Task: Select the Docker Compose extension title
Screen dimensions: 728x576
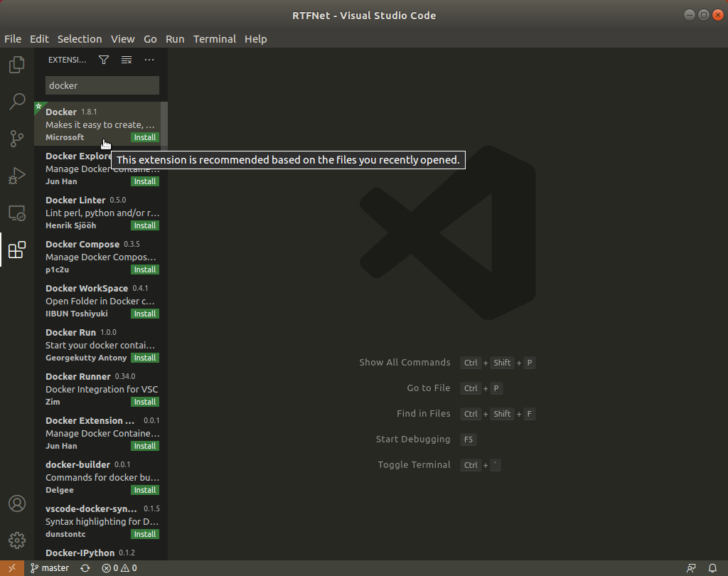Action: pyautogui.click(x=82, y=245)
